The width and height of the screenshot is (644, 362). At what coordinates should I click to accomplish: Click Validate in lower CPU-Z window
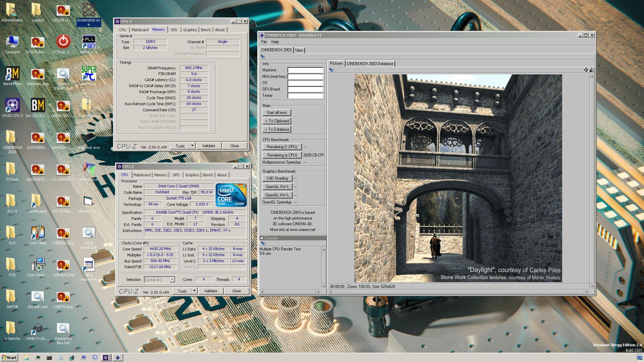211,291
